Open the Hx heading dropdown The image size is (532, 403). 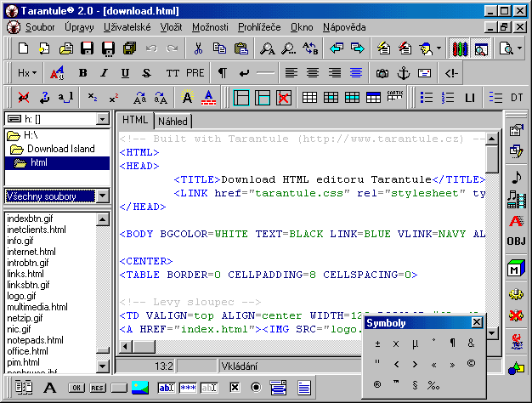pos(27,73)
